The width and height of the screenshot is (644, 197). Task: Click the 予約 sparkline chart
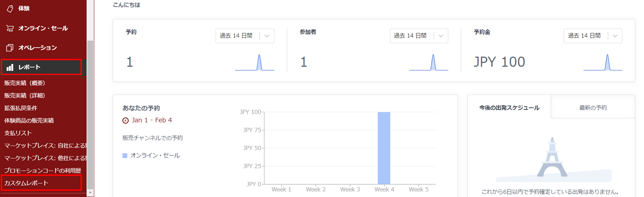click(x=255, y=63)
